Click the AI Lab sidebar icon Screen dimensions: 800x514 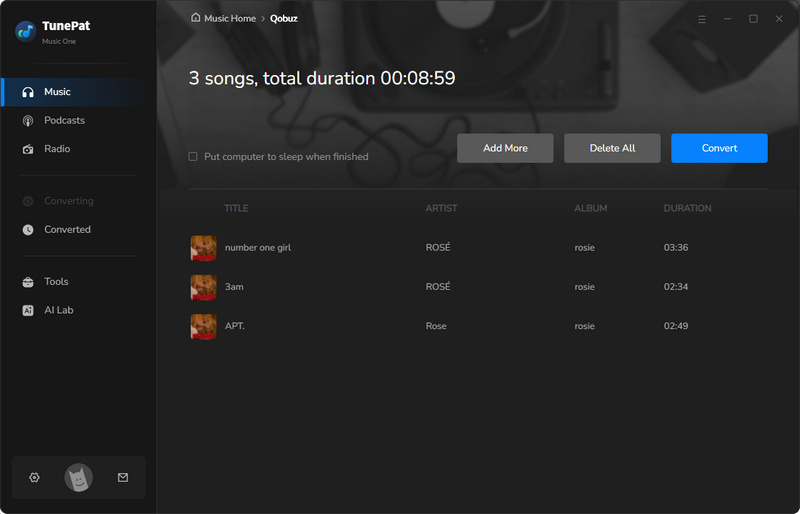tap(28, 310)
